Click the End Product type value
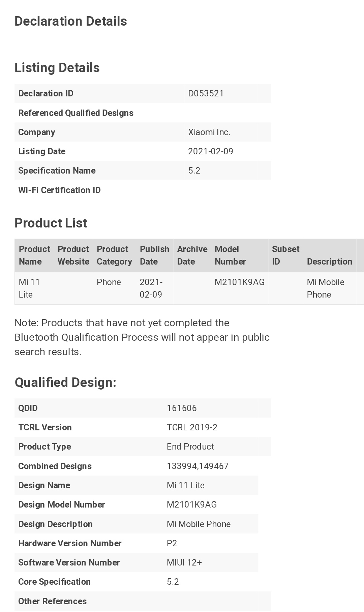 tap(190, 447)
